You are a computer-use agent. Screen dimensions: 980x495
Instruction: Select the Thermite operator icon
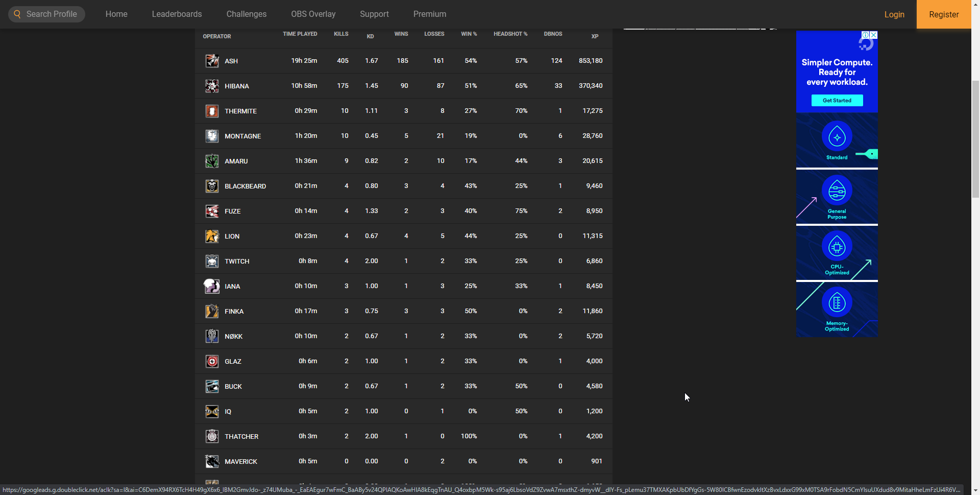[x=212, y=111]
